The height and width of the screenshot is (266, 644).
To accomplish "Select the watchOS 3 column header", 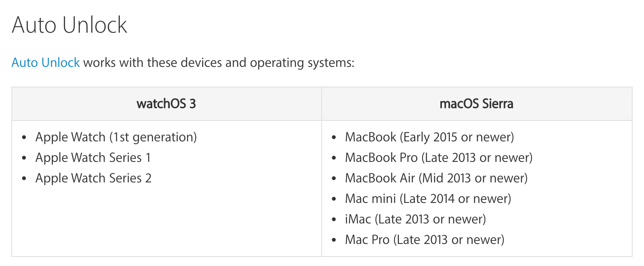I will tap(166, 104).
